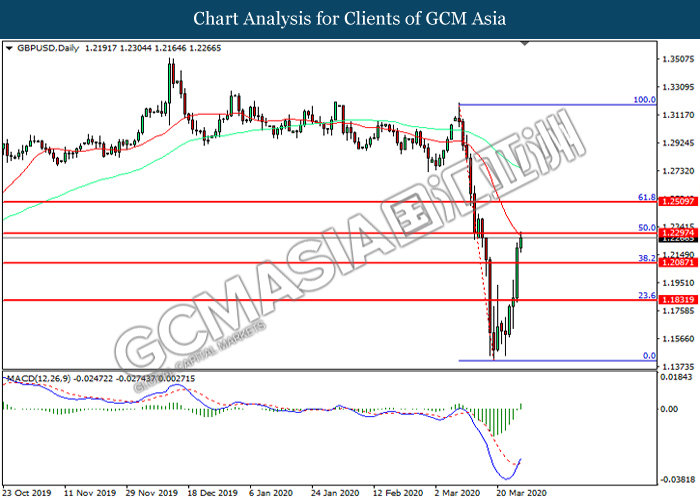The width and height of the screenshot is (700, 500).
Task: Select the Fibonacci 38.2 level label
Action: [x=647, y=258]
